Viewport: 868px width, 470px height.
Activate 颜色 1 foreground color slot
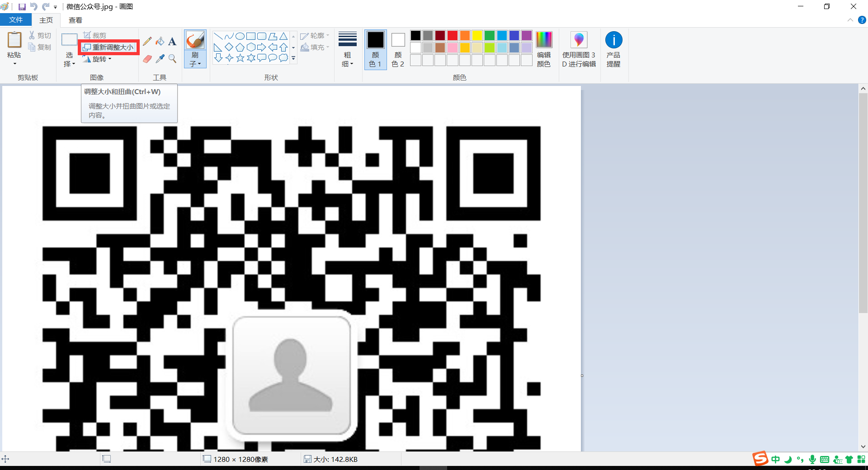coord(375,49)
